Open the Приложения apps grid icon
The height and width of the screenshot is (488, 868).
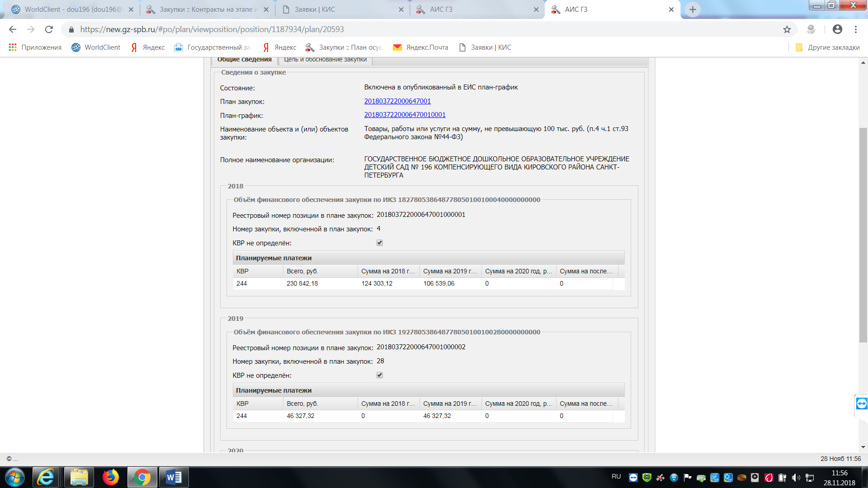[13, 47]
